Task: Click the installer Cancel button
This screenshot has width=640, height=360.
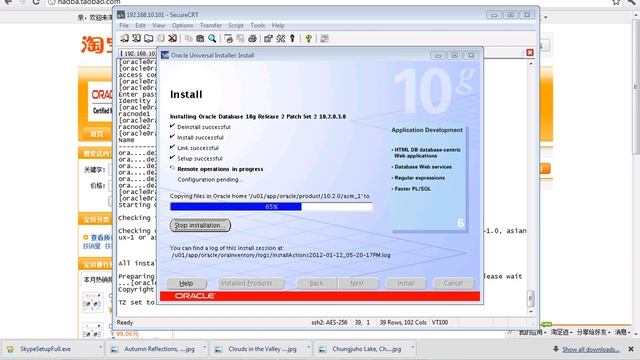Action: click(453, 283)
